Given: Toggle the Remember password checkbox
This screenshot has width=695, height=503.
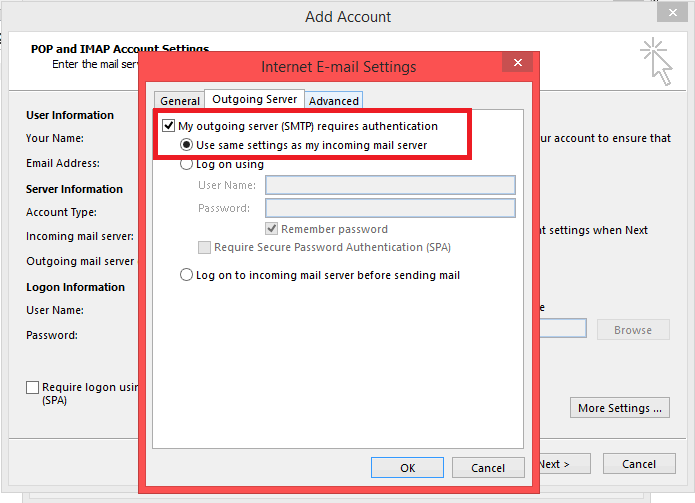Looking at the screenshot, I should (x=272, y=229).
